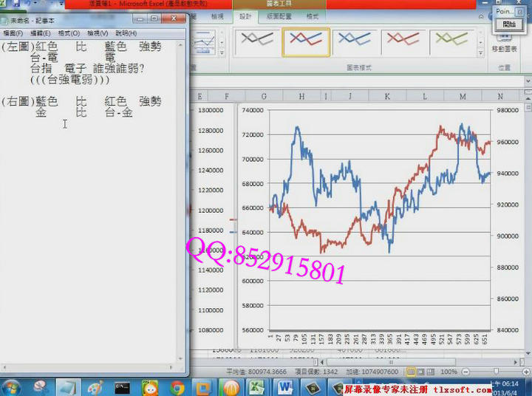Screen dimensions: 532x396
Task: Click the Windows Start button
Action: click(x=11, y=386)
